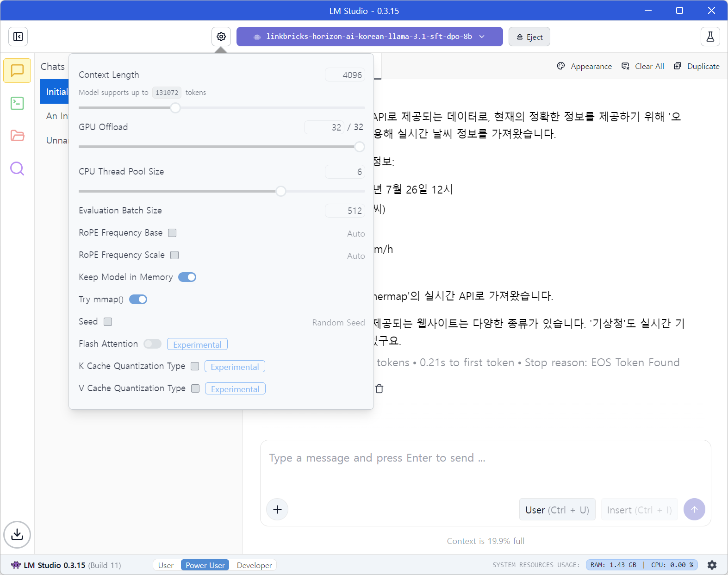Click 'Context is 19.9% full' text
This screenshot has height=575, width=728.
[x=485, y=541]
